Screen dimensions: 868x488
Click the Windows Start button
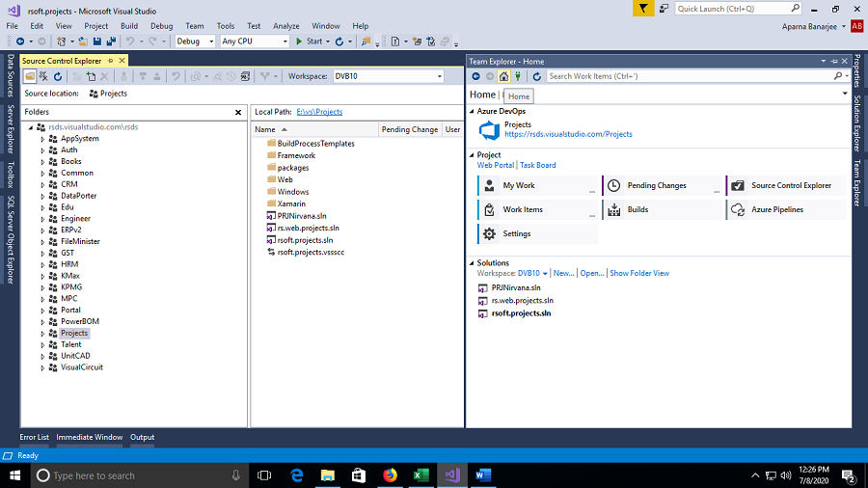pyautogui.click(x=14, y=475)
